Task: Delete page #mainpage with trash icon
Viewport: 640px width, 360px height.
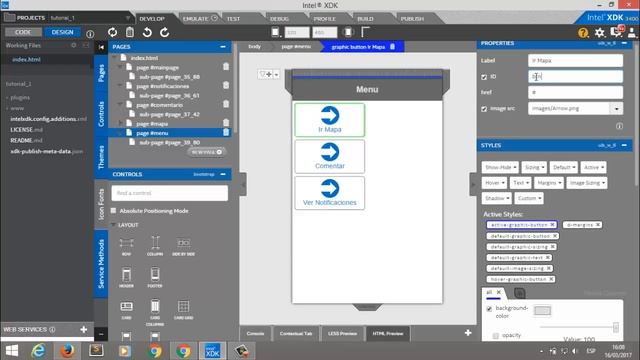Action: [x=226, y=67]
